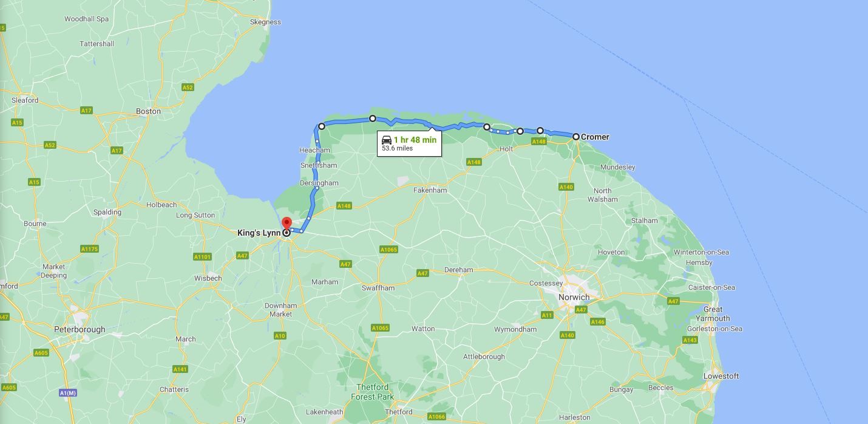
Task: Select the route waypoint north of Heacham
Action: click(x=322, y=126)
